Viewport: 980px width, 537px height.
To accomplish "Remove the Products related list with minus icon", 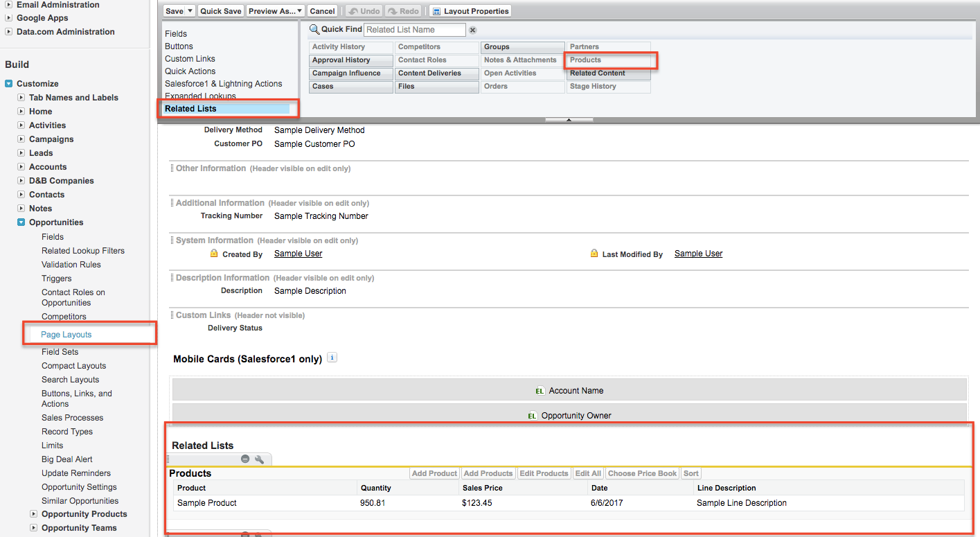I will [245, 459].
